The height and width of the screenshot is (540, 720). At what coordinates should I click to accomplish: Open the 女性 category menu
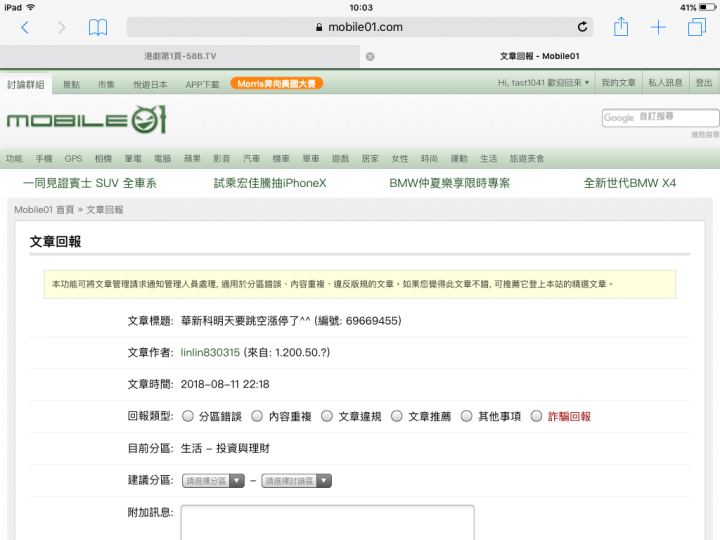click(399, 158)
